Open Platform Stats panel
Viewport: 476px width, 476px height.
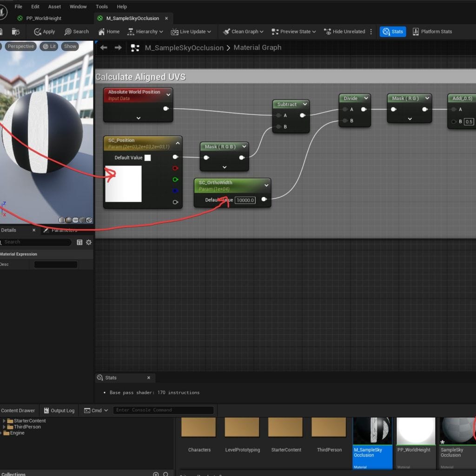click(x=432, y=32)
